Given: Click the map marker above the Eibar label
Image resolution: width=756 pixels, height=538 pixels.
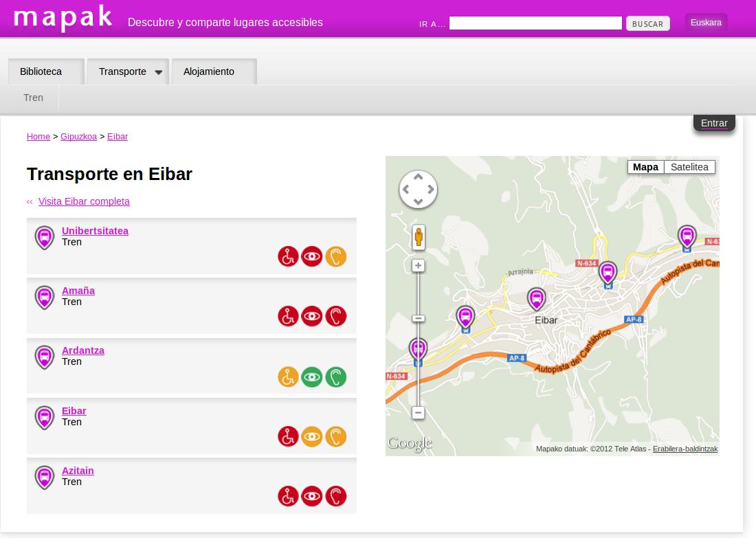Looking at the screenshot, I should pyautogui.click(x=536, y=298).
